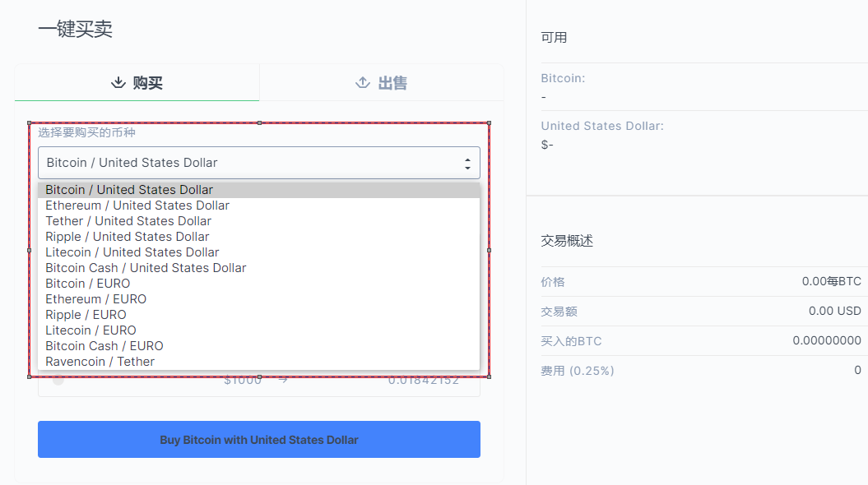
Task: Choose Bitcoin Cash / United States Dollar option
Action: pos(259,268)
